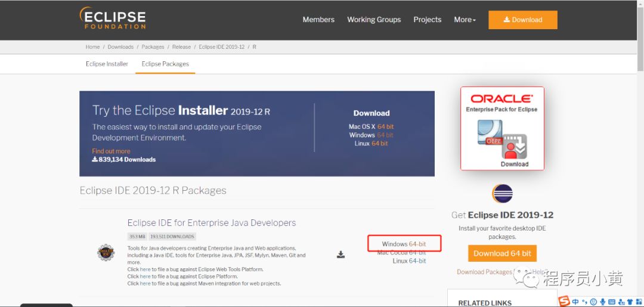Click 'here' to file bug against Eclipse Platform

[x=145, y=277]
